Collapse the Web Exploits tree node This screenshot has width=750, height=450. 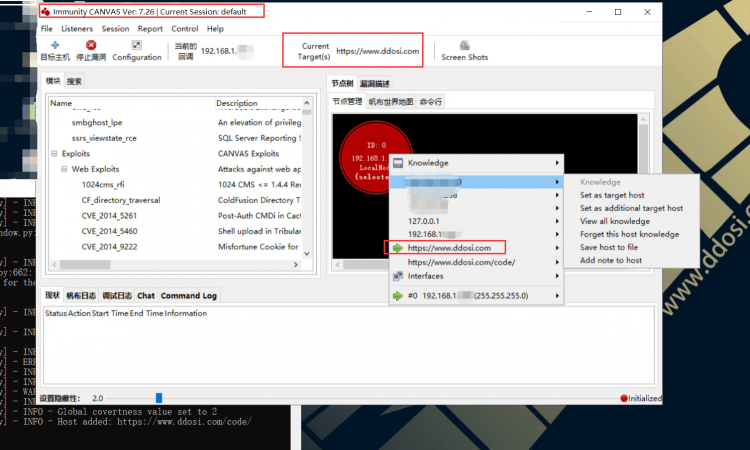[x=64, y=169]
